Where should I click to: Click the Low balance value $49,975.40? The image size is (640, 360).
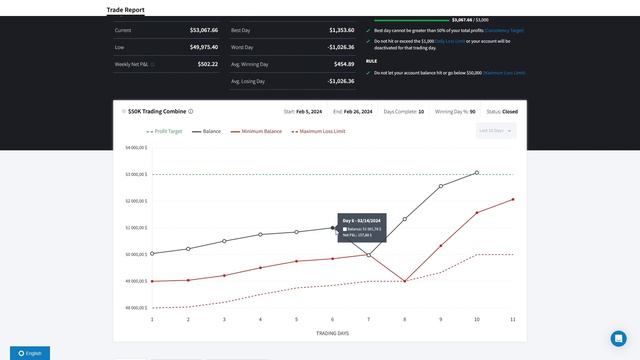(x=204, y=47)
